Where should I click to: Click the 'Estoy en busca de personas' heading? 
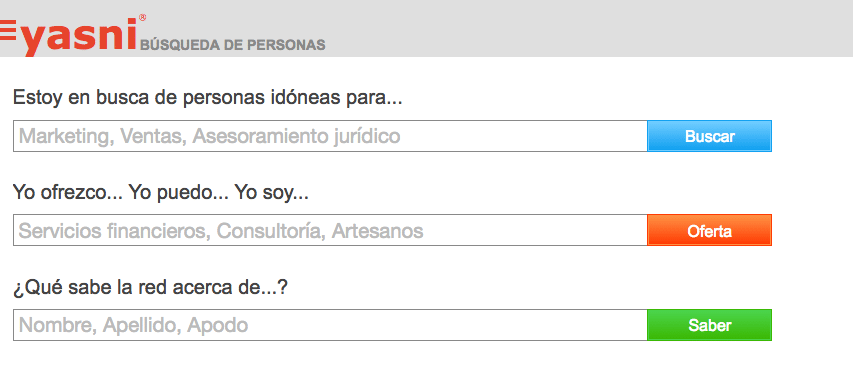(207, 98)
